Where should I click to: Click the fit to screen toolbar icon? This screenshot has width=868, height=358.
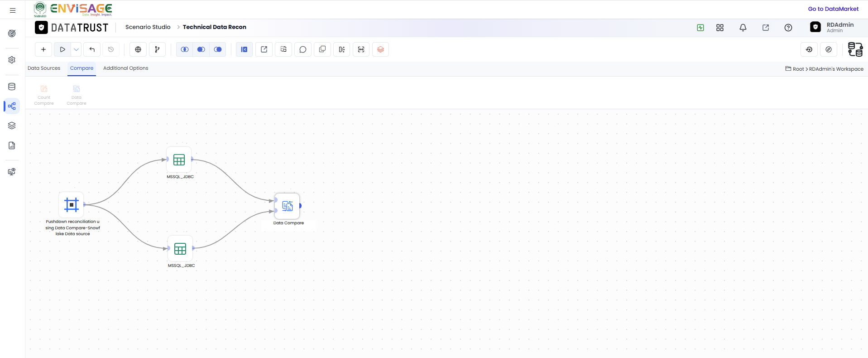pos(361,49)
